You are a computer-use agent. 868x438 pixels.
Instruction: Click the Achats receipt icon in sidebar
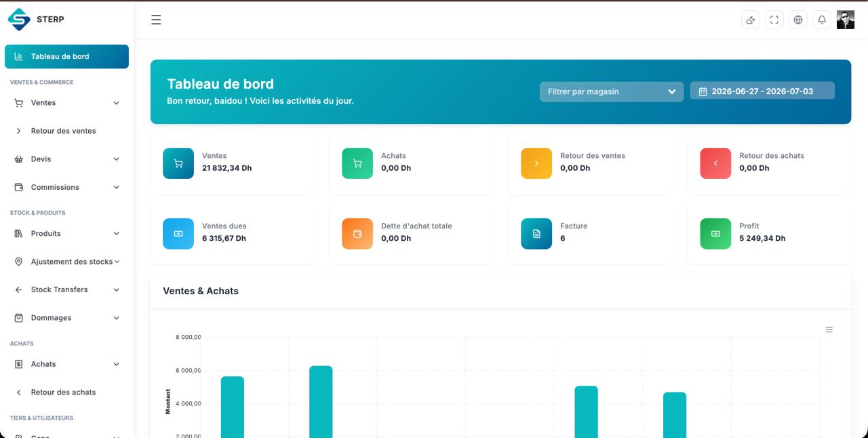pyautogui.click(x=18, y=364)
